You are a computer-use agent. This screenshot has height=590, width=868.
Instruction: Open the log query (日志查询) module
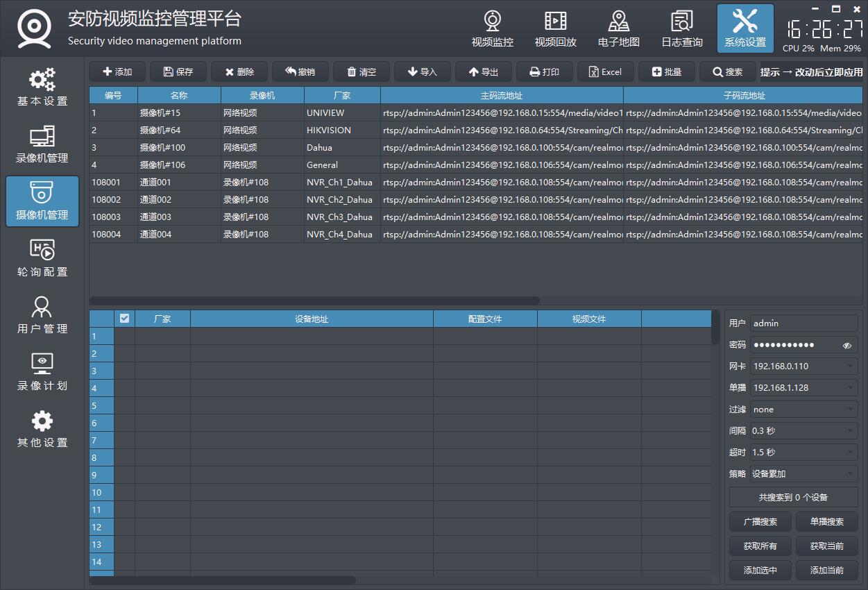click(681, 29)
